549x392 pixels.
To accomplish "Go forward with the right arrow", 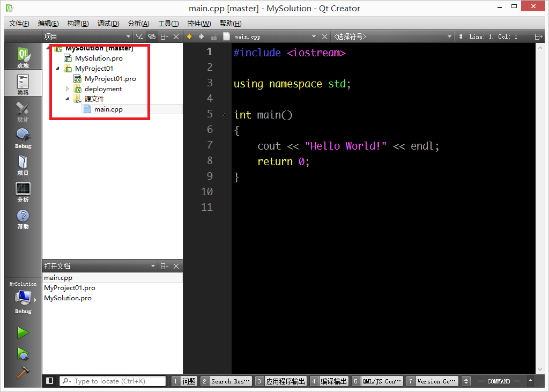I will (202, 36).
